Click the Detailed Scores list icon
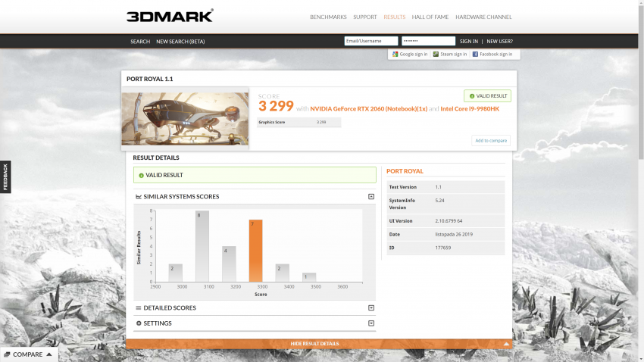 139,308
